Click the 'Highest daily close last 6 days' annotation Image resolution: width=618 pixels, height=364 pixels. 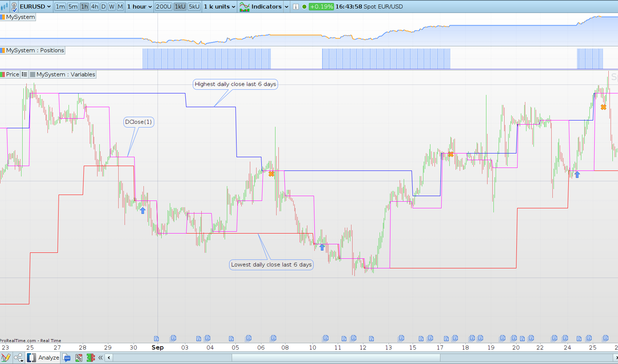point(235,84)
